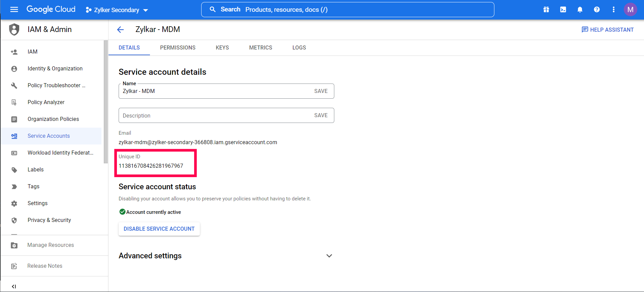This screenshot has height=292, width=644.
Task: Click the Policy Analyzer document icon
Action: point(14,102)
